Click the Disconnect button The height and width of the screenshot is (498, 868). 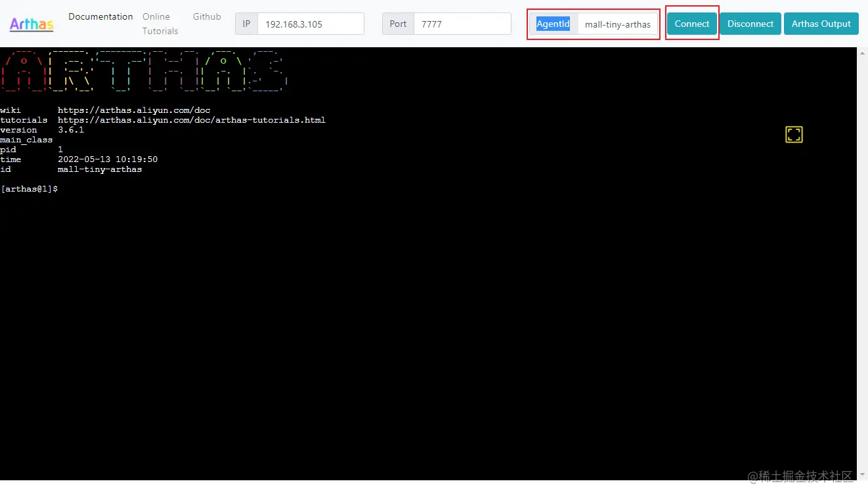[x=750, y=24]
